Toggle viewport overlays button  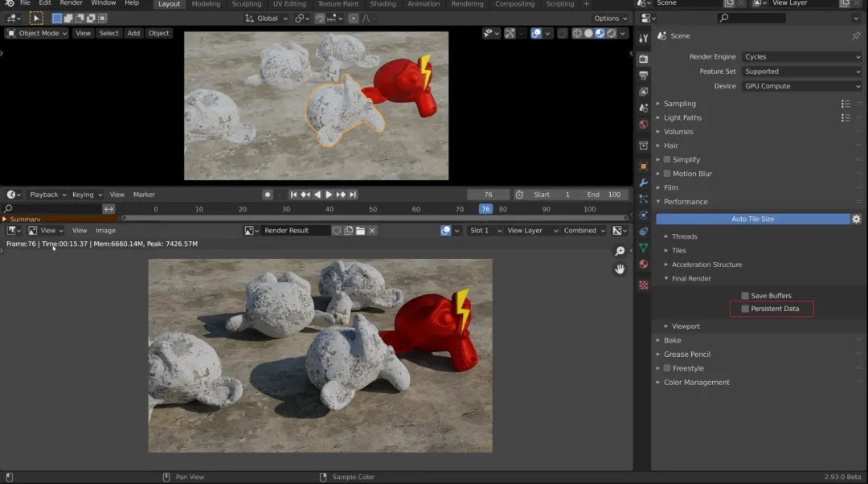[536, 33]
